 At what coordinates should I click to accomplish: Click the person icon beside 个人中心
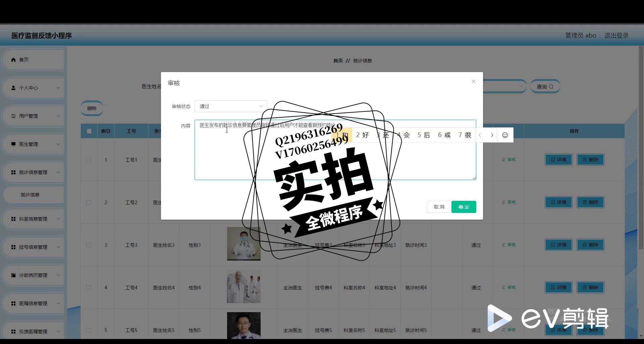(13, 88)
